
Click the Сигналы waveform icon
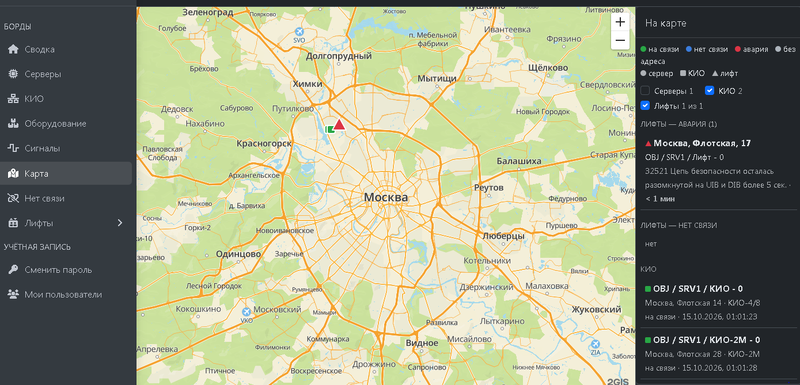coord(13,148)
